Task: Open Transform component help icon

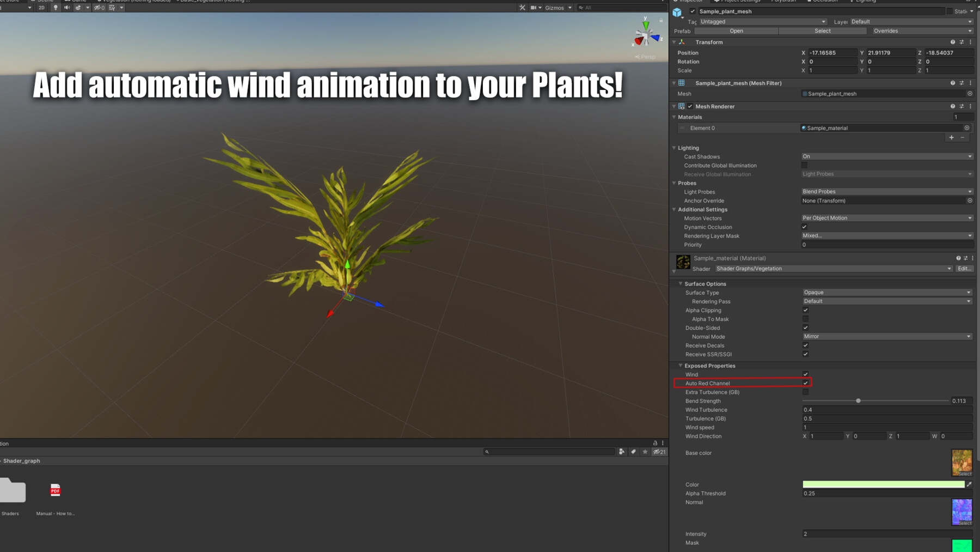Action: coord(953,42)
